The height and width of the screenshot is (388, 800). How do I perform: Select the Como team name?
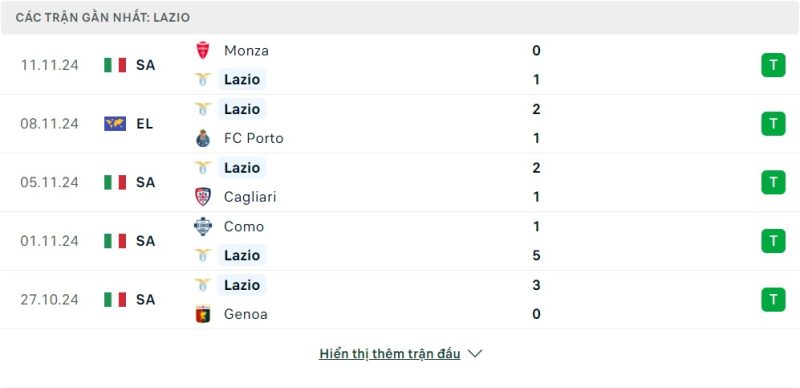(x=244, y=226)
